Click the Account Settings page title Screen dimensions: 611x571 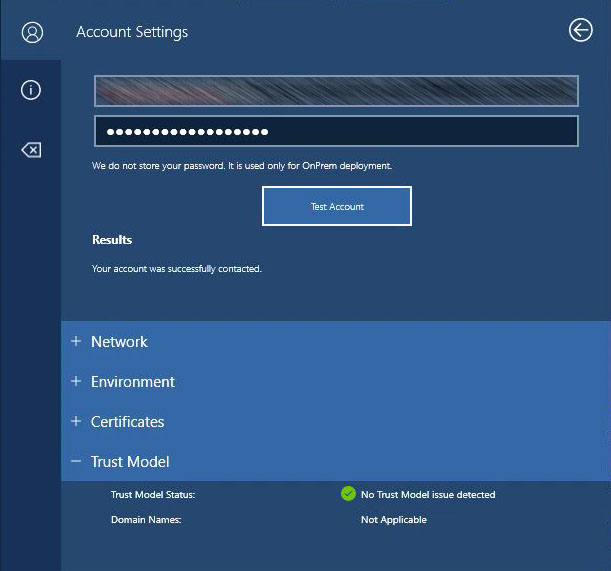132,32
